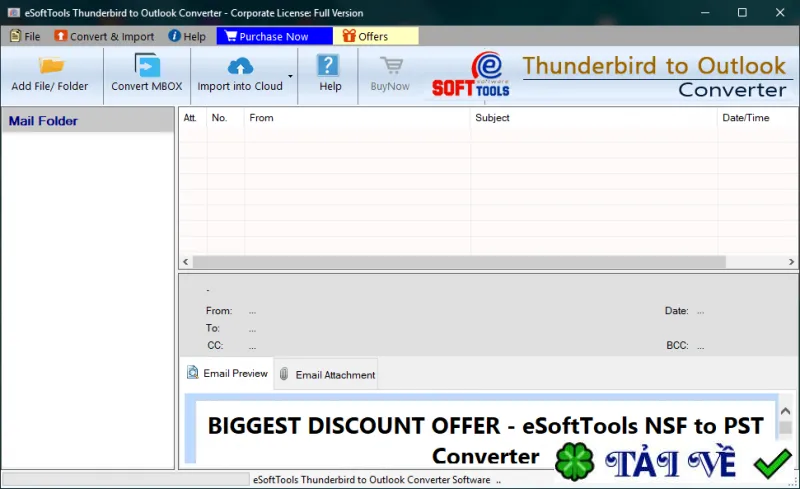The width and height of the screenshot is (800, 489).
Task: Minimize the converter window
Action: click(705, 13)
